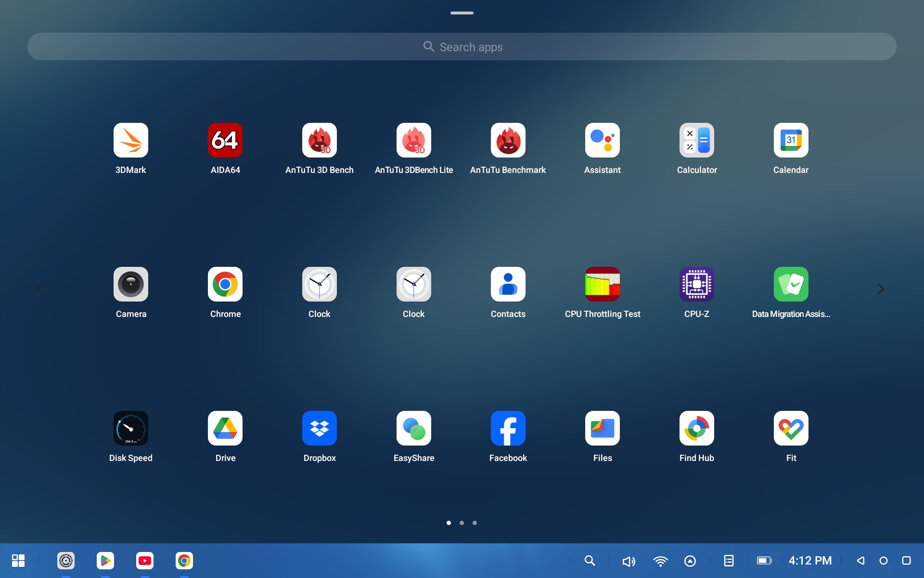Screen dimensions: 924x578
Task: Open the 3DMark app
Action: pos(131,140)
